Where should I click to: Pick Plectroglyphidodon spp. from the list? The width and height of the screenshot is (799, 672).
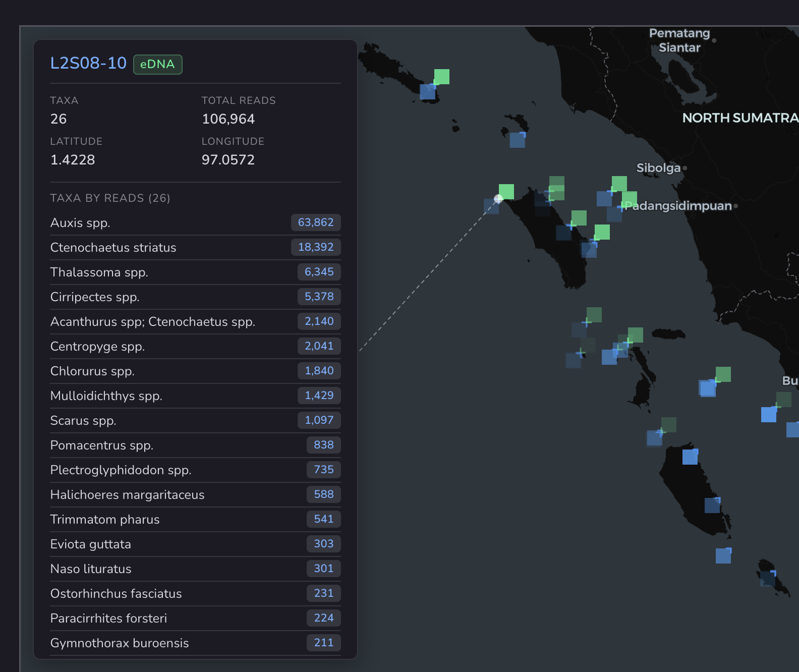(195, 470)
